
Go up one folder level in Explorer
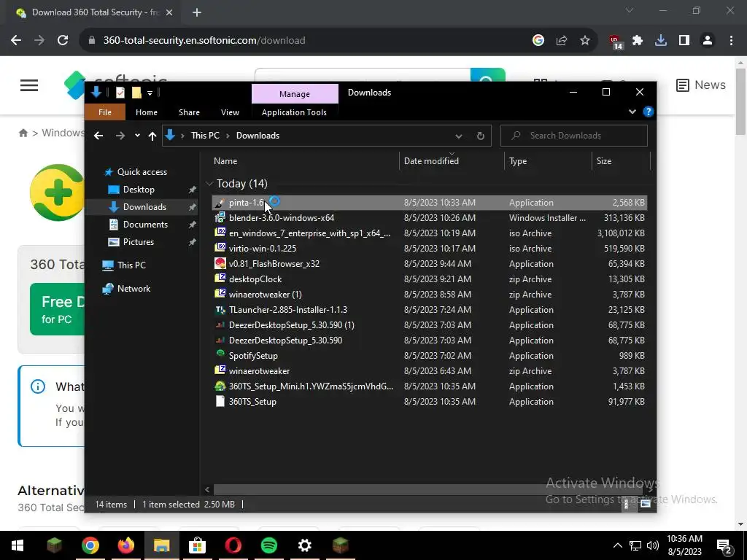[152, 136]
